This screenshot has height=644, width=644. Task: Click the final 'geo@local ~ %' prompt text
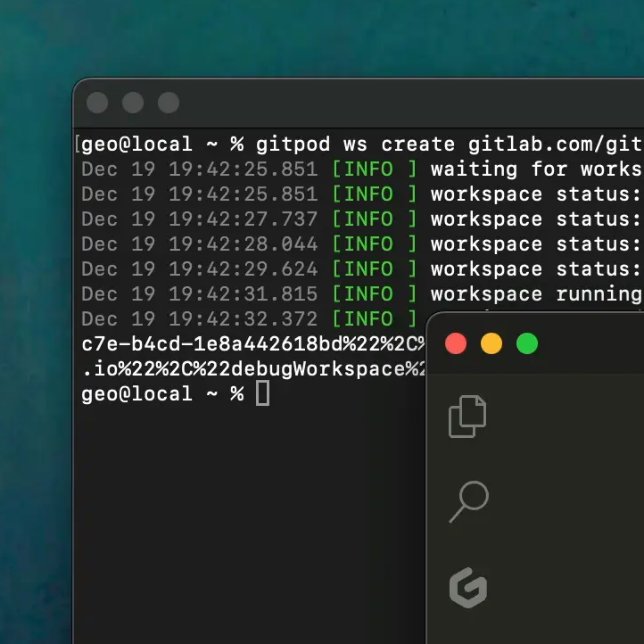pyautogui.click(x=162, y=394)
